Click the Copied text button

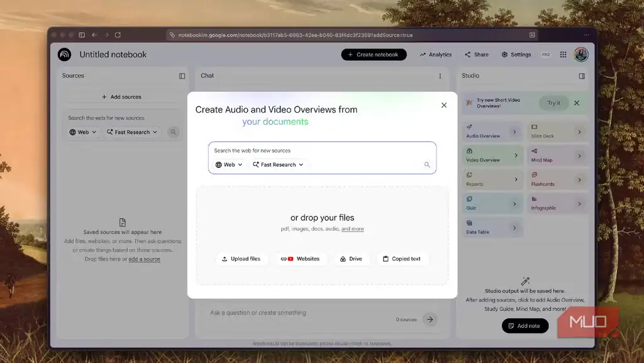tap(402, 259)
